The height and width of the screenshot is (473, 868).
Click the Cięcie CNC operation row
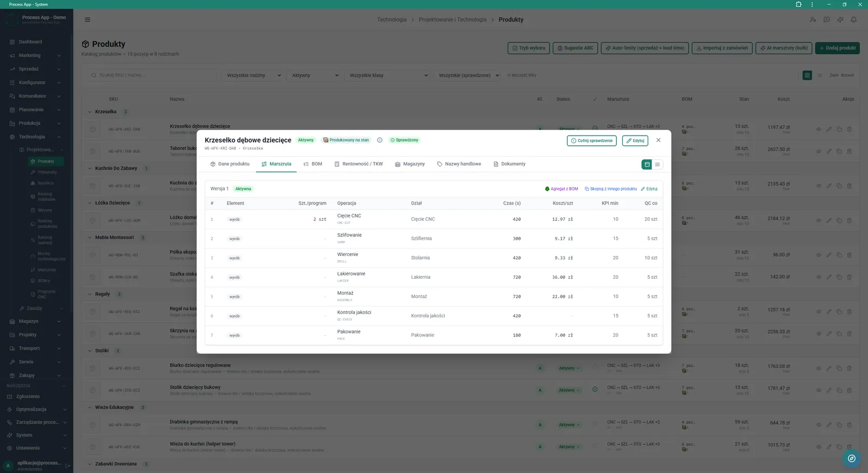click(434, 219)
